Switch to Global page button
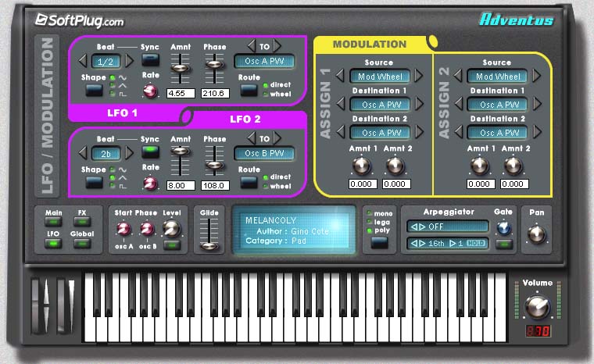 click(82, 244)
